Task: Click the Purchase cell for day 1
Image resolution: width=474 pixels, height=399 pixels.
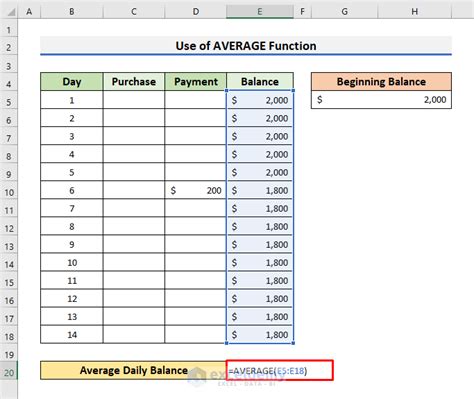Action: pyautogui.click(x=134, y=100)
